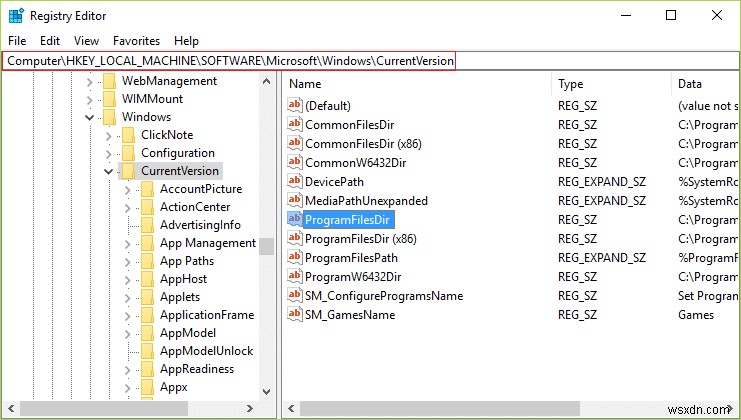Click the folder icon of Appx key
Image resolution: width=741 pixels, height=420 pixels.
point(147,387)
